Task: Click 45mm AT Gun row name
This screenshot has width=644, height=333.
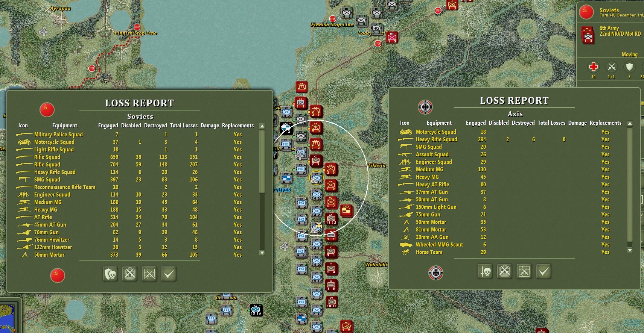Action: (x=50, y=225)
